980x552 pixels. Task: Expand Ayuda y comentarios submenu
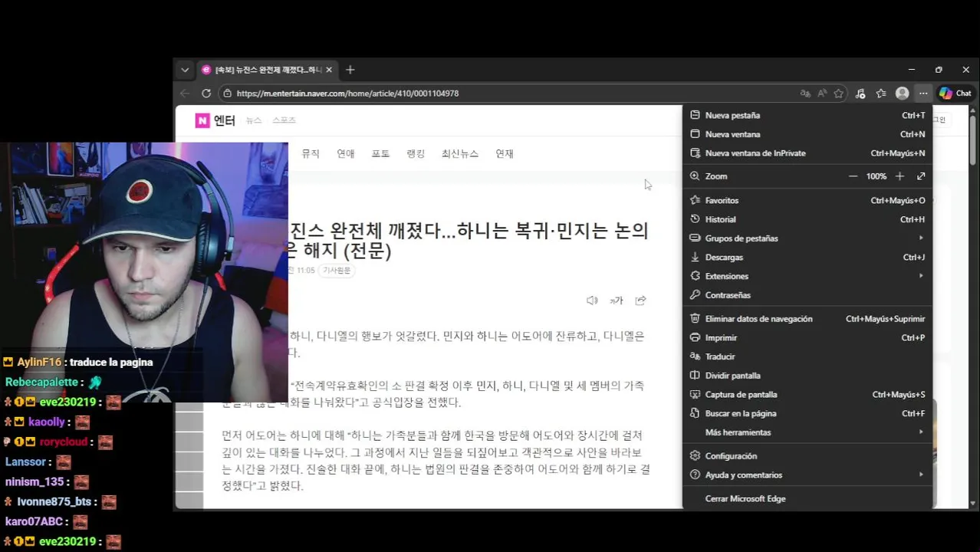[807, 475]
